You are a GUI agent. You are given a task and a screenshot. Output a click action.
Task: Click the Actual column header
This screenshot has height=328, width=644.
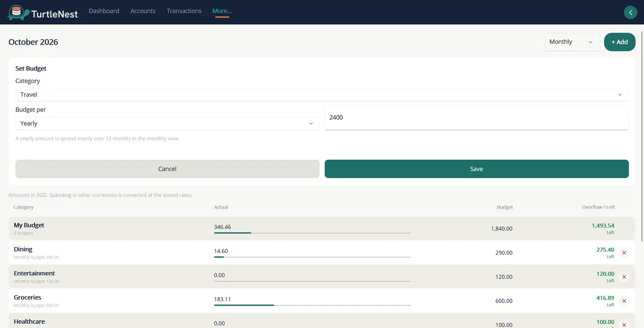coord(221,207)
